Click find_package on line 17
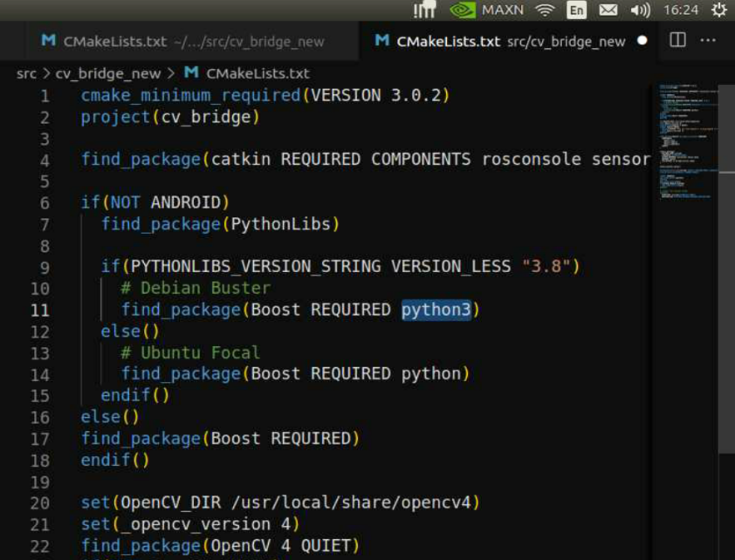 (141, 439)
